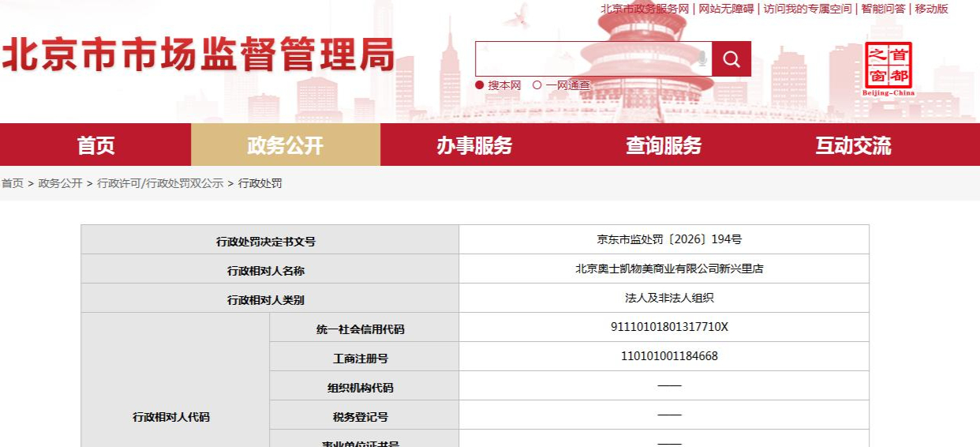Click the microphone voice search icon
Screen dimensions: 980x447
[701, 58]
